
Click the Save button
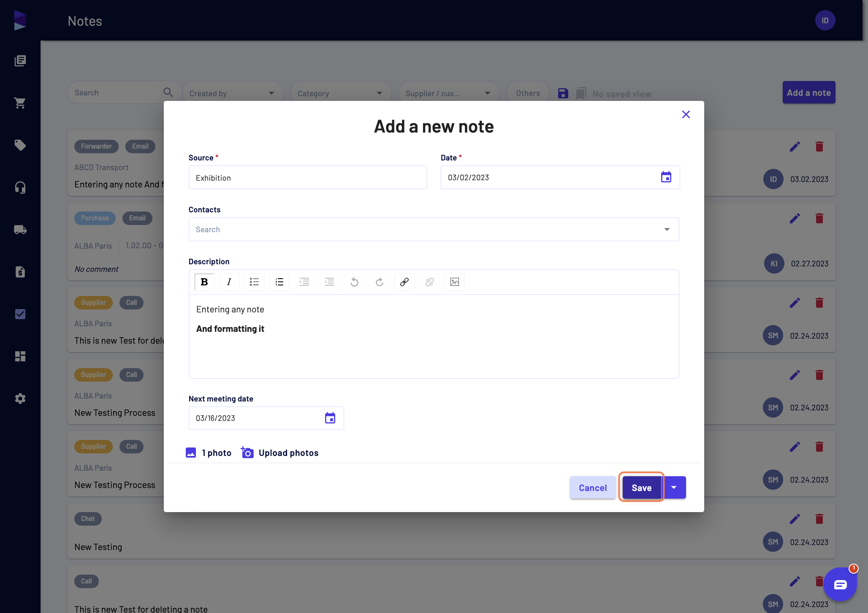[642, 488]
